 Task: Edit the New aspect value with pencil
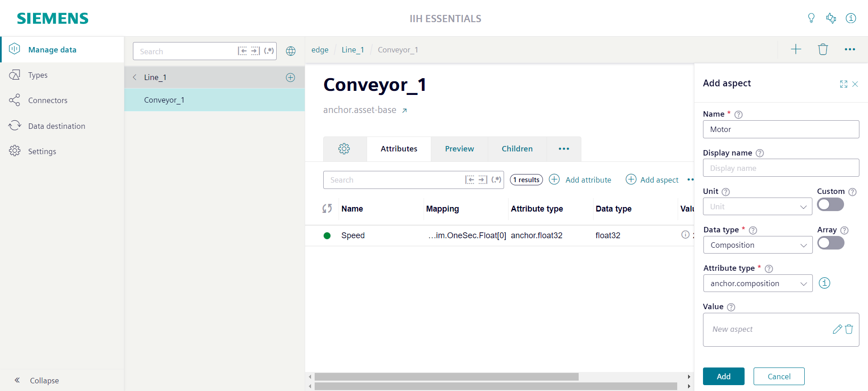837,329
